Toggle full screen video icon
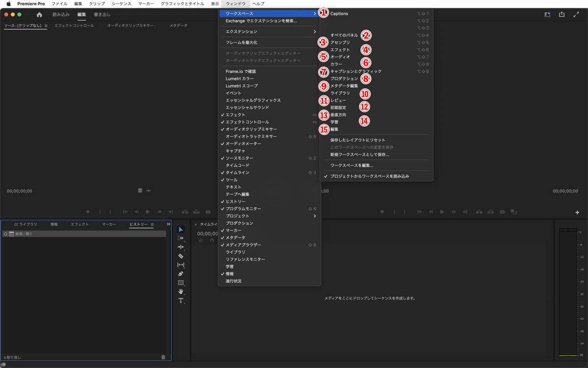The image size is (588, 368). click(576, 15)
